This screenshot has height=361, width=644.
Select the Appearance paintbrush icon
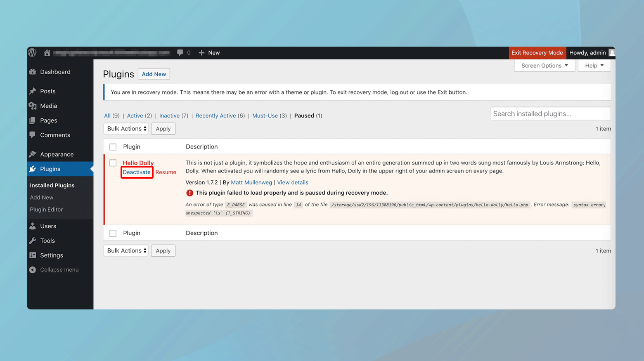click(33, 154)
